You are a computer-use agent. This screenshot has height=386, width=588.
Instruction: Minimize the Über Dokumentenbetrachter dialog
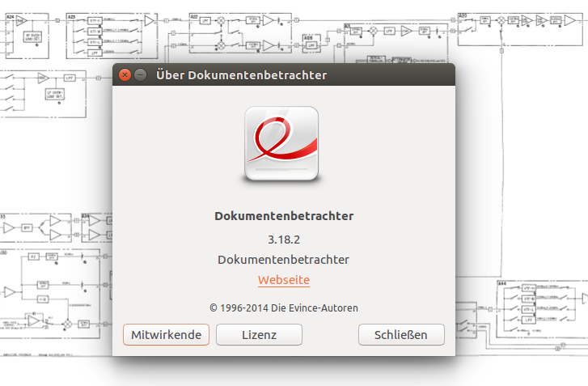[x=141, y=75]
